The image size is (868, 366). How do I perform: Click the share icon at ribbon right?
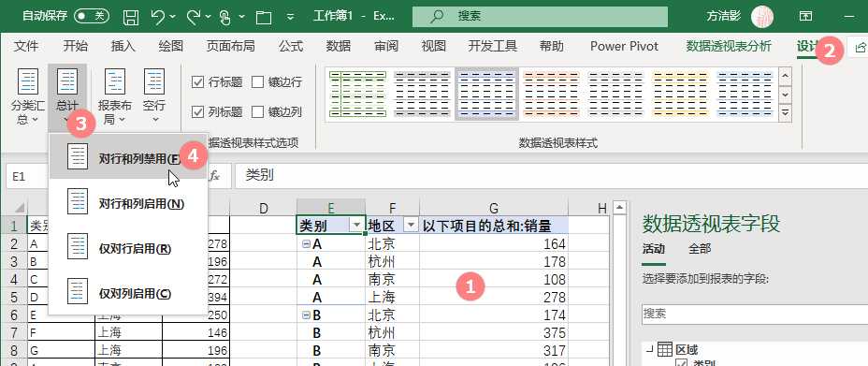pyautogui.click(x=860, y=48)
